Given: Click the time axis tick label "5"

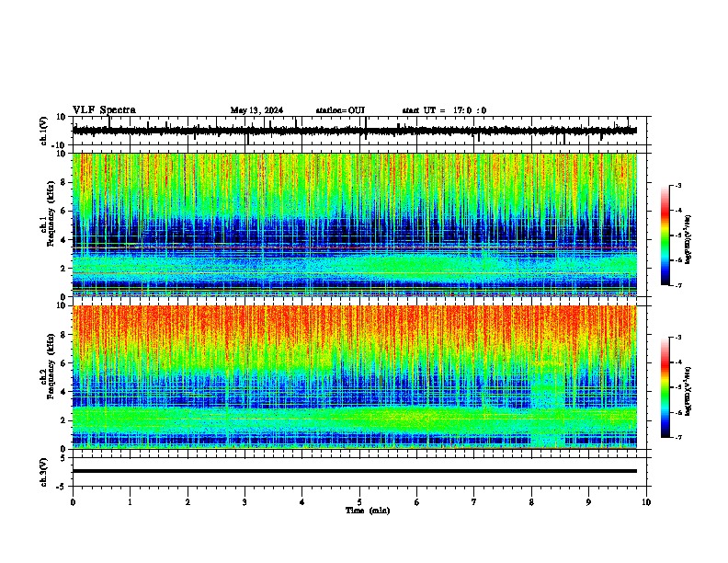Looking at the screenshot, I should tap(359, 502).
